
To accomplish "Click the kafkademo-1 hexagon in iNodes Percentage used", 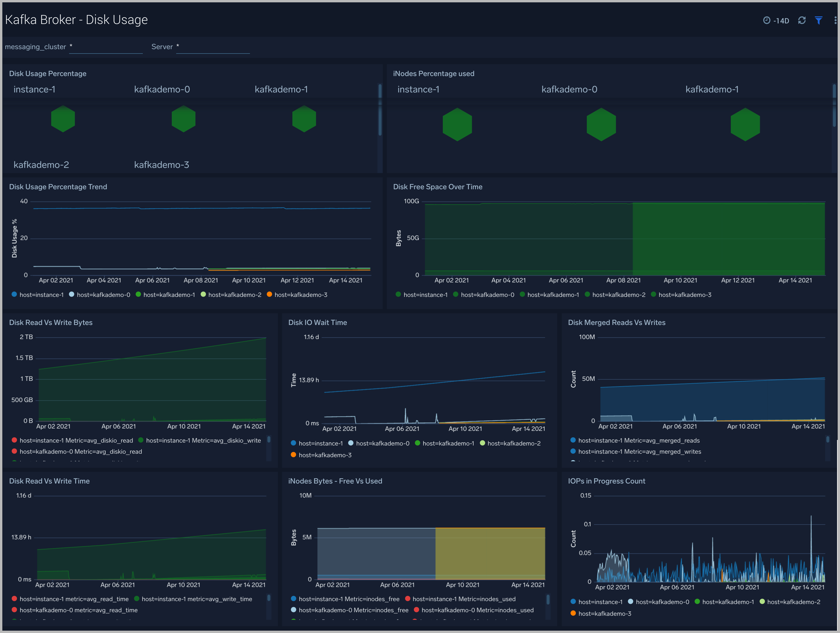I will (745, 125).
